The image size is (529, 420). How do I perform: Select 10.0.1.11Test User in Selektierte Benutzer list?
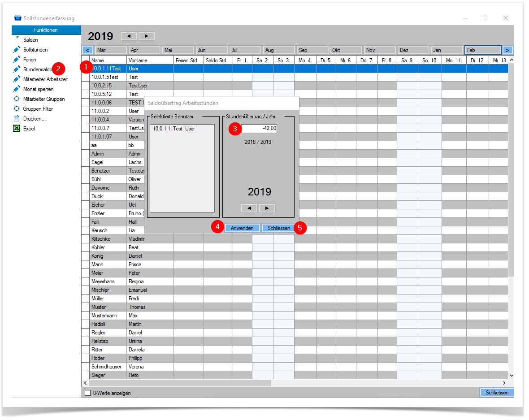[x=174, y=129]
